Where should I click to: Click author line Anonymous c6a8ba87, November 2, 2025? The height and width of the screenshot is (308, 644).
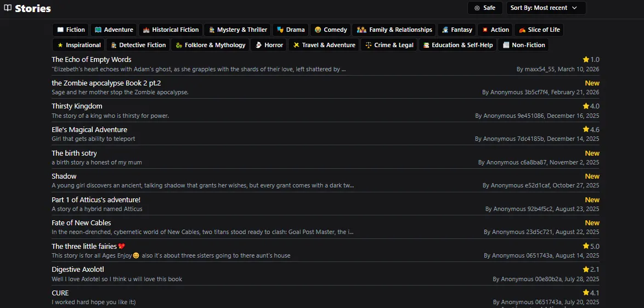tap(539, 162)
